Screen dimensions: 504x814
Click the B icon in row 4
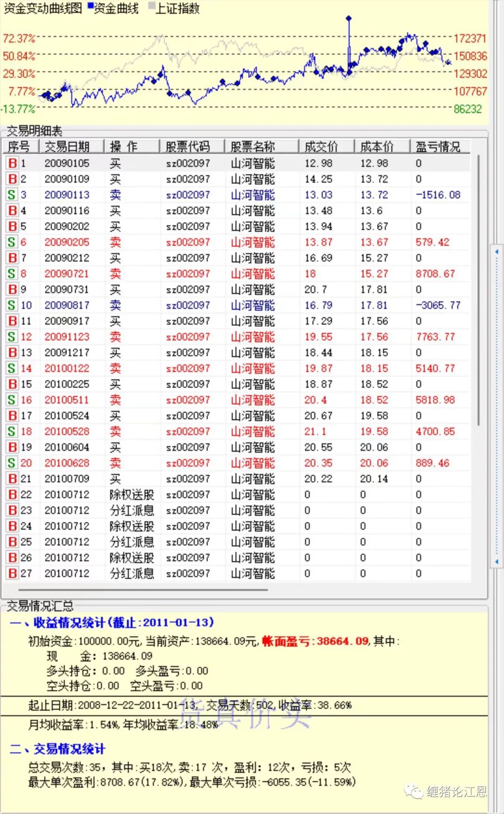click(13, 211)
